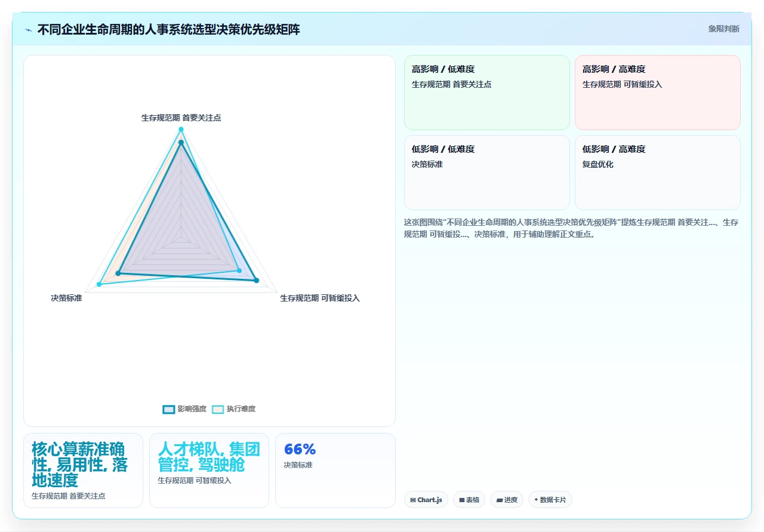Open the 低影响 / 高难度 quadrant card
Screen dimensions: 764x532
(658, 173)
